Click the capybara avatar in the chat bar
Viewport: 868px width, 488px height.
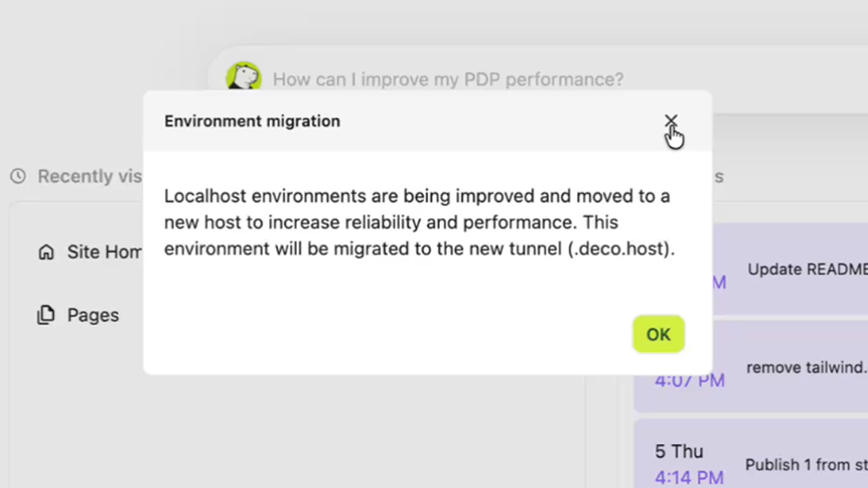pyautogui.click(x=244, y=76)
